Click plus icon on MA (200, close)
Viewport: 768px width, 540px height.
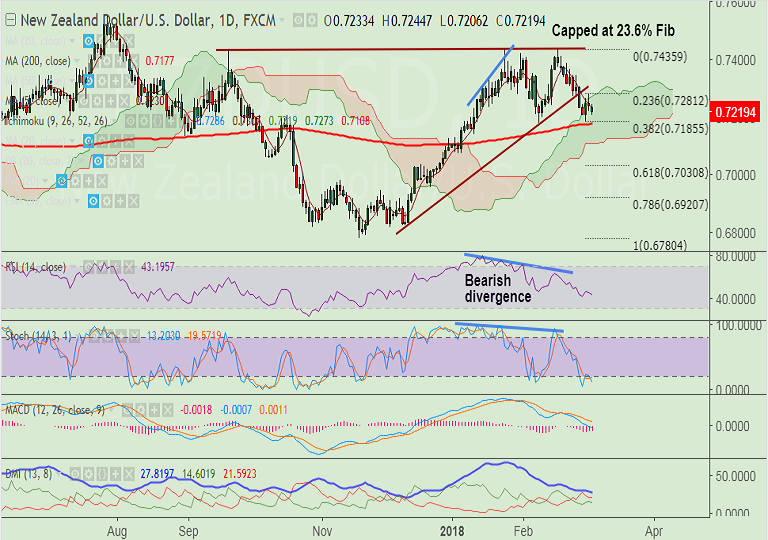[120, 61]
